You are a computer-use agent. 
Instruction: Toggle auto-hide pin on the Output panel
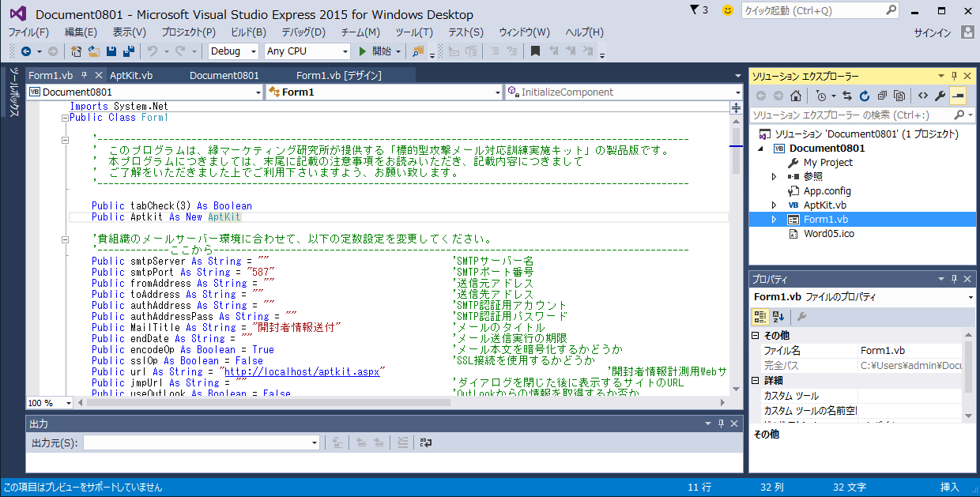point(720,424)
